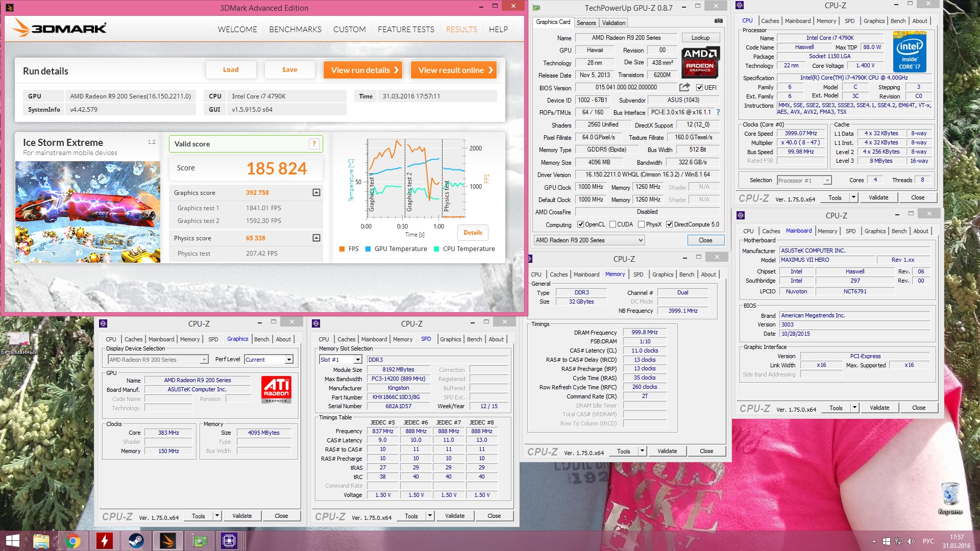Screen dimensions: 980x551
Task: Open the FEATURE TESTS tab in 3DMark
Action: tap(406, 30)
